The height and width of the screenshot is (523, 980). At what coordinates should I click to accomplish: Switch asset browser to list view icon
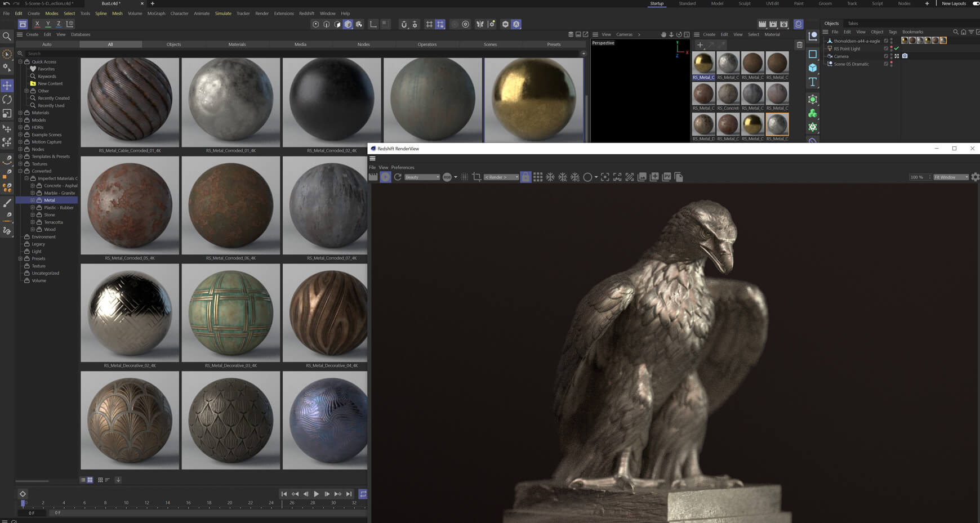(x=83, y=480)
